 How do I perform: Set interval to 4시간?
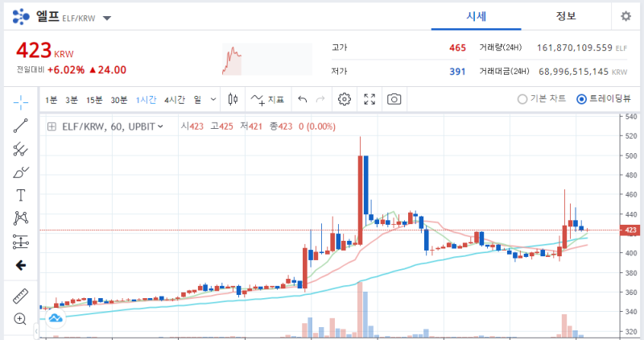175,100
